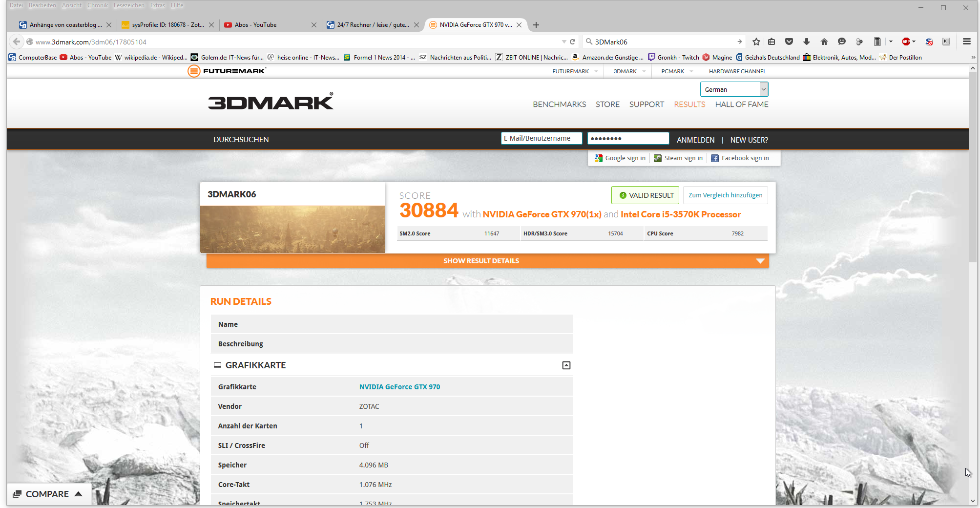980x508 pixels.
Task: Open the BENCHMARKS navigation item
Action: coord(560,105)
